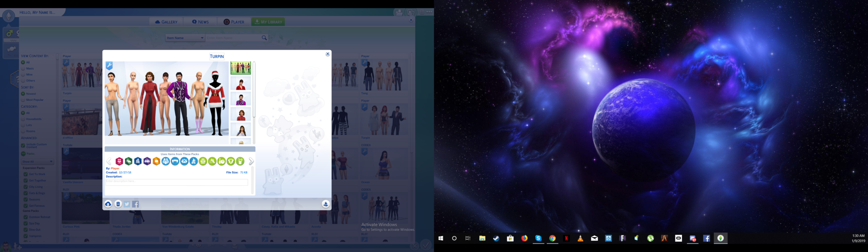The image size is (868, 252).
Task: Select the full household group thumbnail
Action: pos(241,68)
